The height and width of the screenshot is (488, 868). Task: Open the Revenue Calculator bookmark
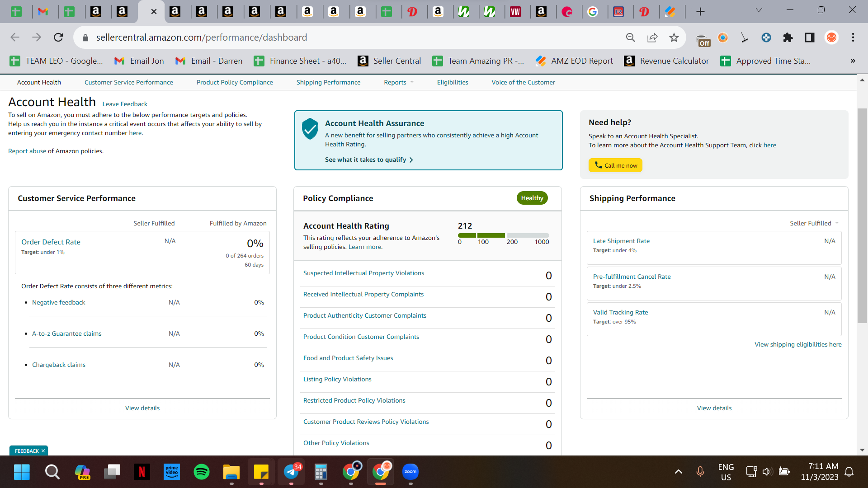click(x=666, y=61)
